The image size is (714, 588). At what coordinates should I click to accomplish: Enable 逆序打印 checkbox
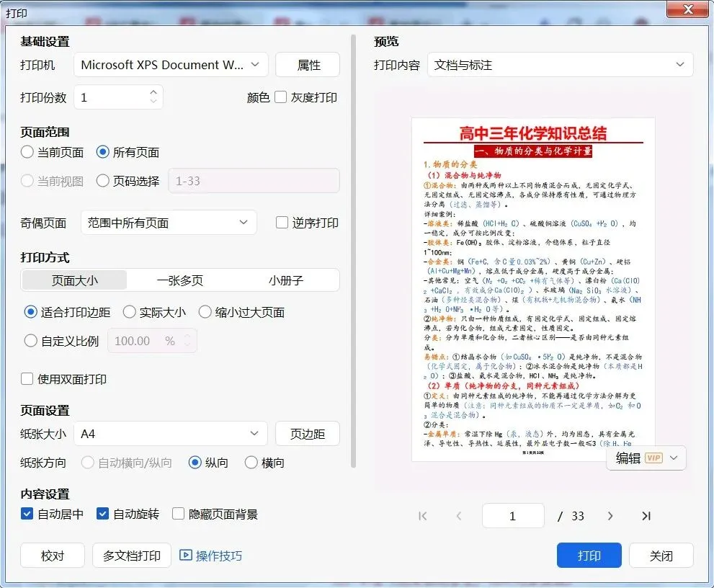click(x=282, y=223)
